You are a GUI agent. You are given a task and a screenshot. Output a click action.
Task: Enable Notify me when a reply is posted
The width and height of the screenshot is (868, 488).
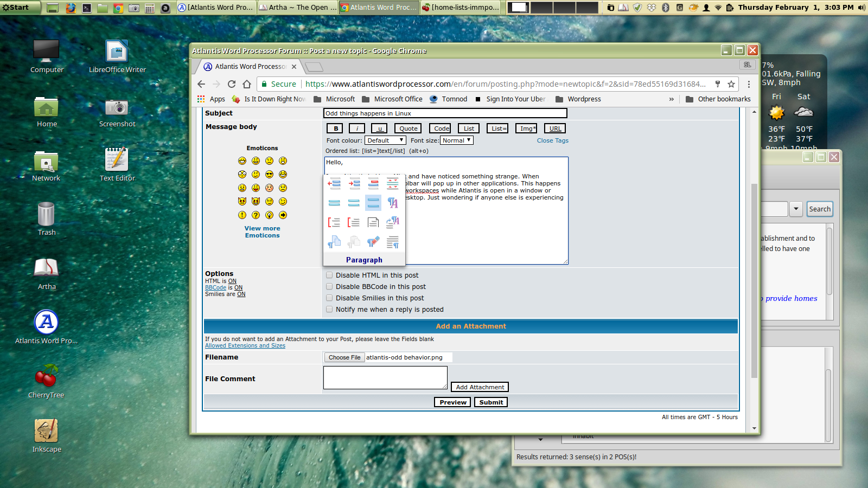[x=329, y=309]
